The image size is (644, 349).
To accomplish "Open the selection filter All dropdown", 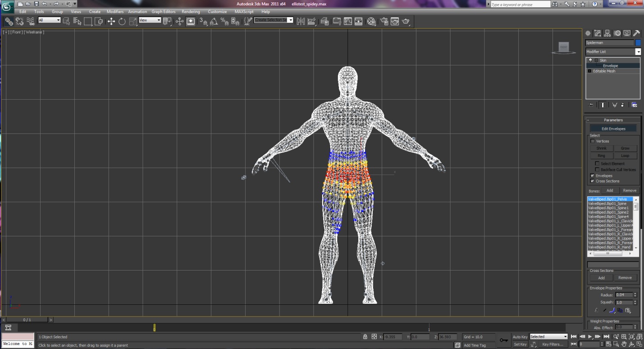I will click(49, 20).
